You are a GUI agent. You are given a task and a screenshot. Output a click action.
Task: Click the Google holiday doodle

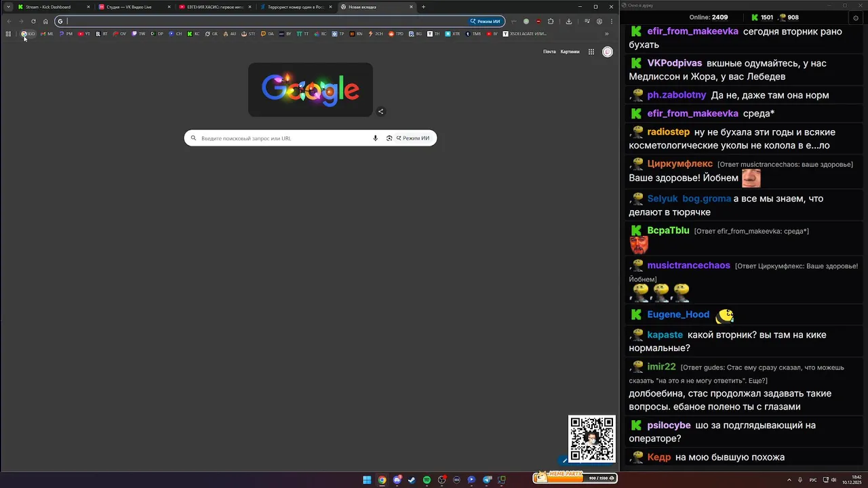click(310, 89)
